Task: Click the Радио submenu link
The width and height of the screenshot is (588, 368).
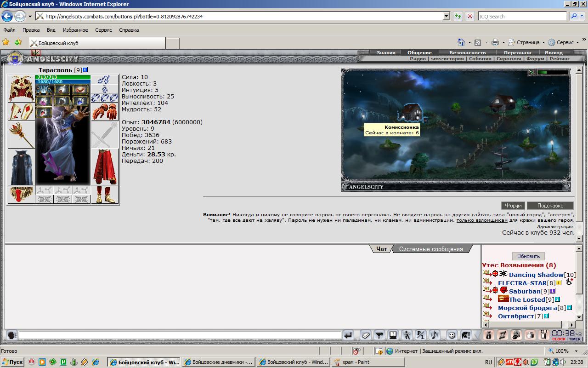Action: [x=418, y=59]
